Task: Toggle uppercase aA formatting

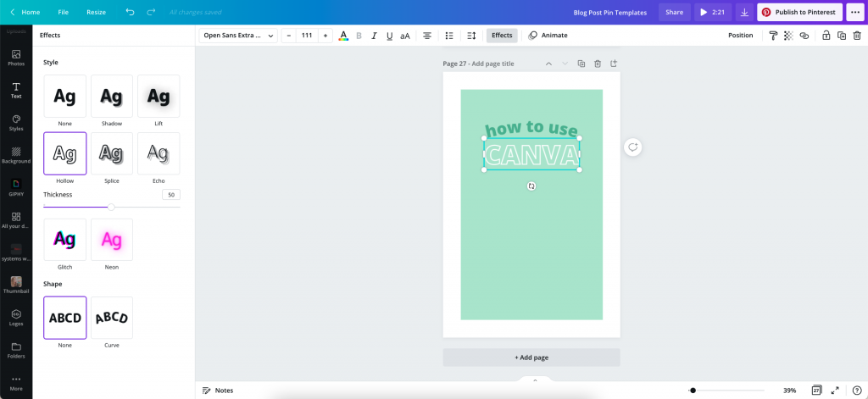Action: (x=405, y=36)
